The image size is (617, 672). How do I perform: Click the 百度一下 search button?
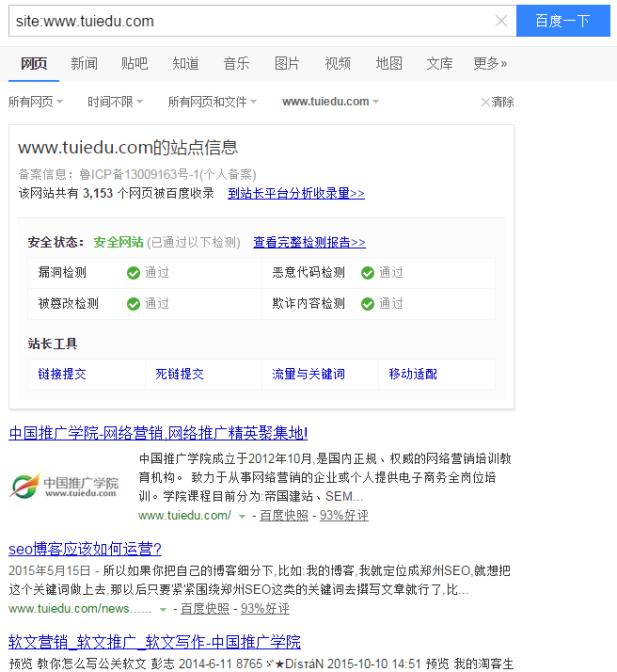click(562, 21)
